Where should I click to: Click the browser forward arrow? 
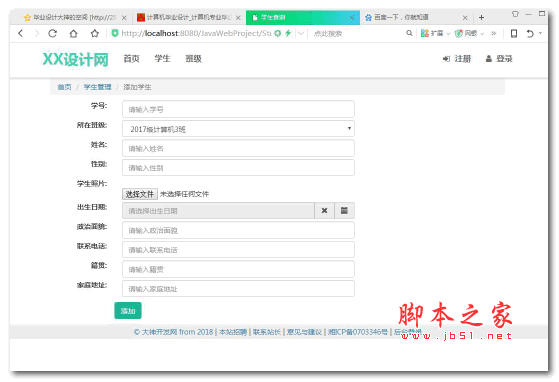pos(36,33)
